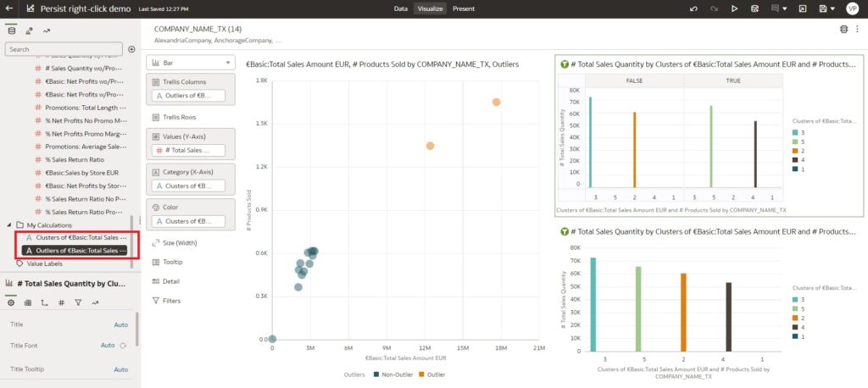This screenshot has height=388, width=868.
Task: Click cluster 4 swatch in lower chart legend
Action: (x=795, y=327)
